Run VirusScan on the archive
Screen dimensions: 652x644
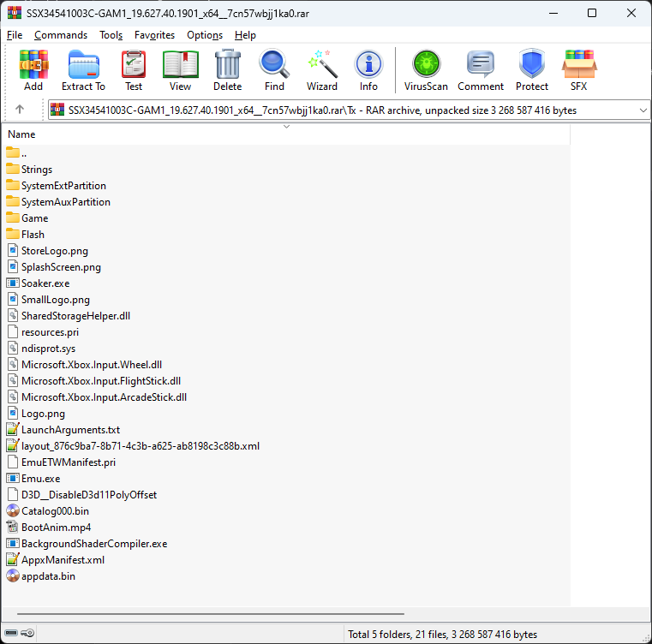coord(426,70)
